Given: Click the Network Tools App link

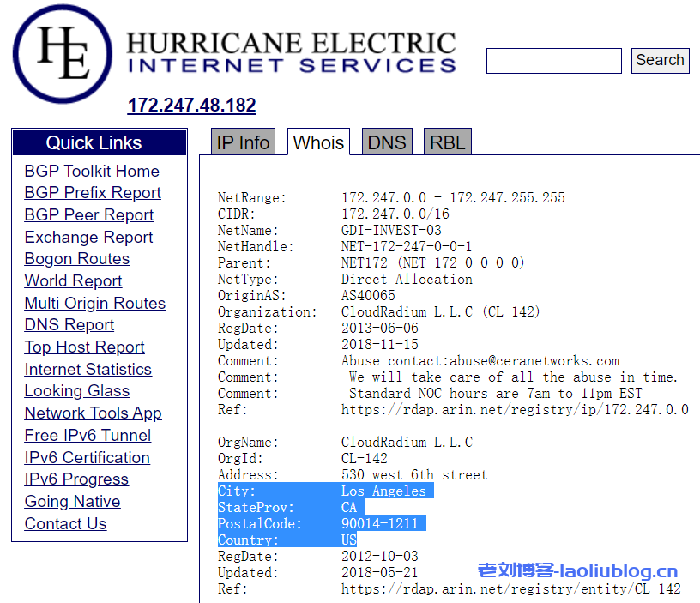Looking at the screenshot, I should [93, 413].
